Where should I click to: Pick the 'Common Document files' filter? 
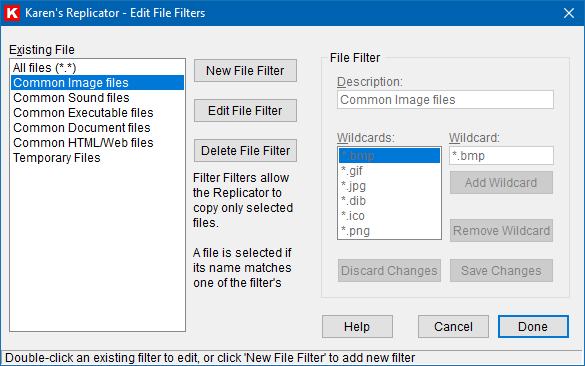tap(97, 128)
